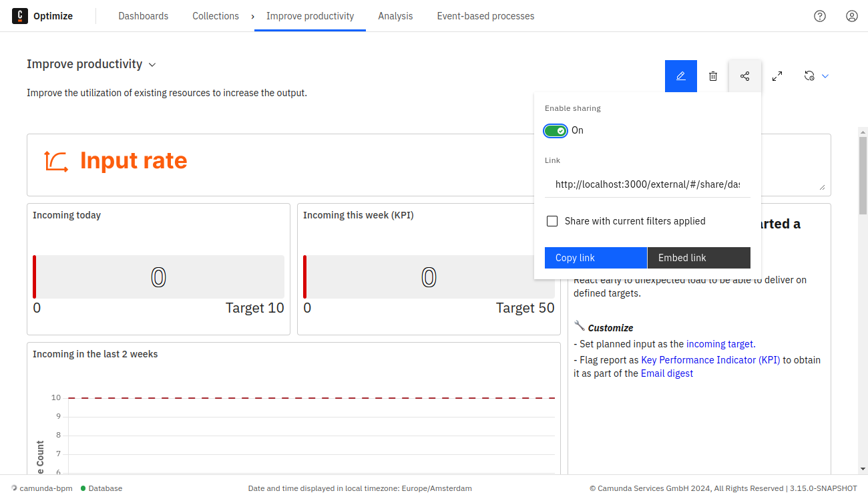Switch to the Dashboards tab
868x501 pixels.
click(x=144, y=16)
